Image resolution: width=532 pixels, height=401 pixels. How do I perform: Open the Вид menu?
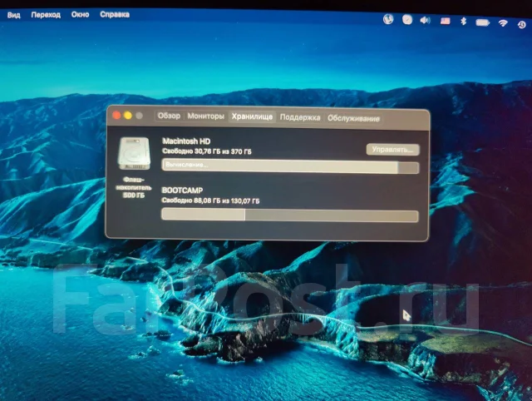pos(13,15)
